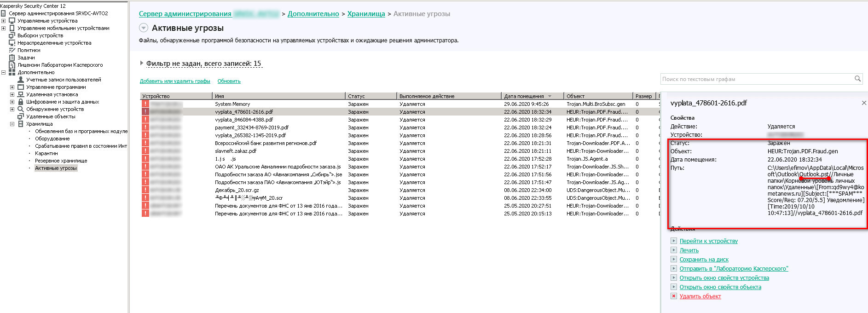
Task: Expand Шифрование и защита данных node
Action: [x=12, y=102]
